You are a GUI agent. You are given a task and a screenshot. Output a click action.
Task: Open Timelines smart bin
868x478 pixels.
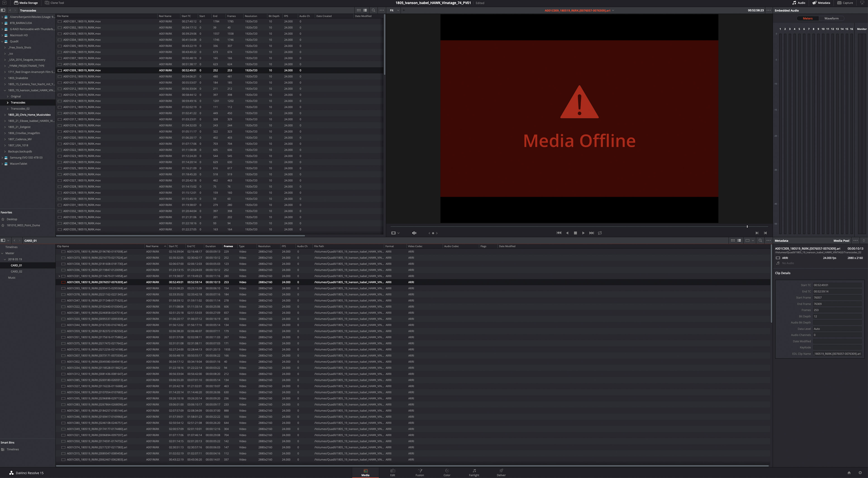point(12,449)
